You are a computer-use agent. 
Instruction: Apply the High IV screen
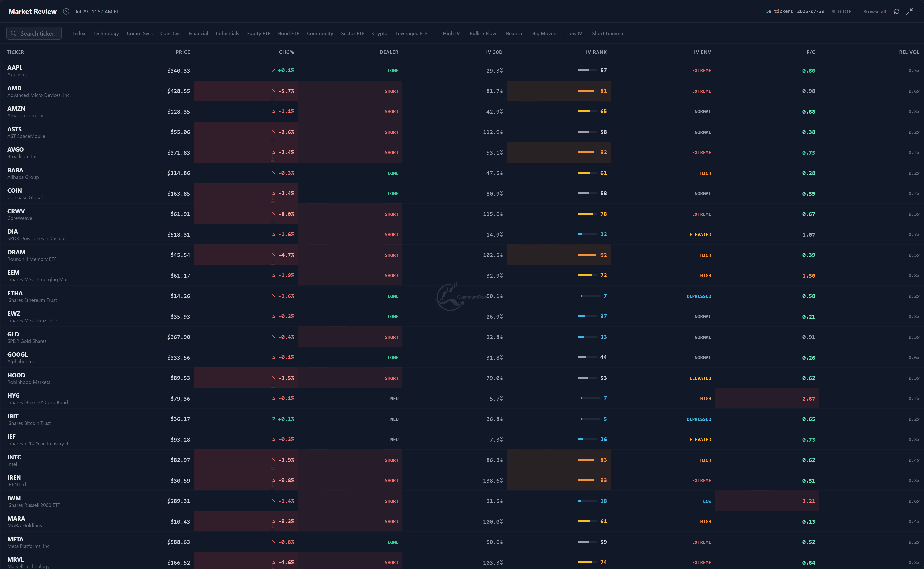click(451, 33)
